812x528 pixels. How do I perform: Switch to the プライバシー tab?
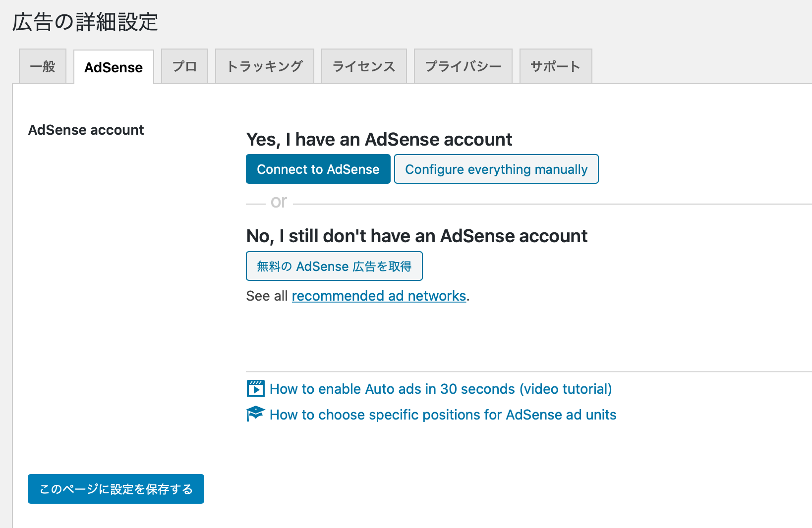tap(463, 66)
